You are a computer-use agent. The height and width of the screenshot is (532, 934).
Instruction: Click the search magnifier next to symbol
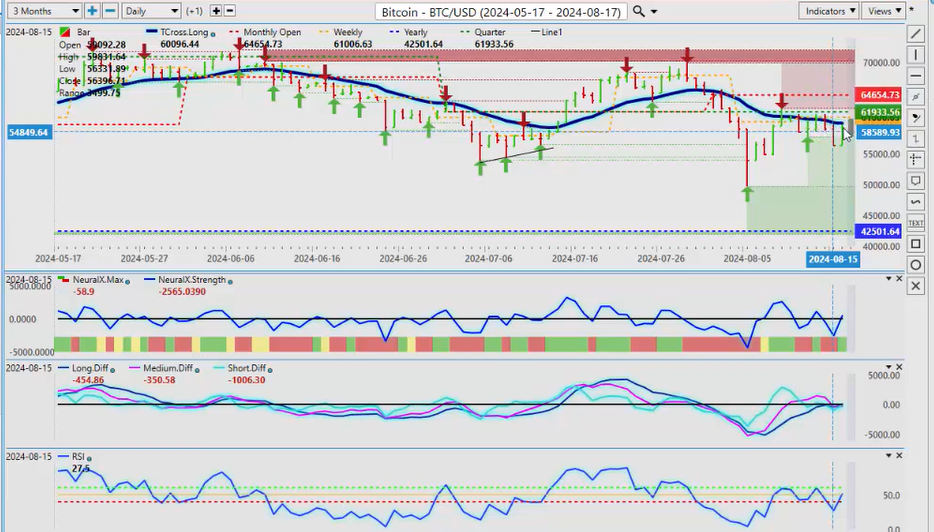(x=638, y=11)
